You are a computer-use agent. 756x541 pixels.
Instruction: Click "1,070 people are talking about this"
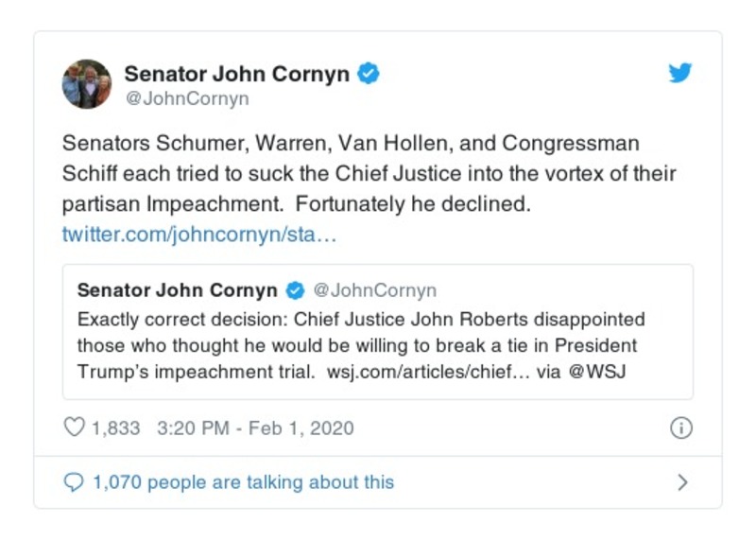[243, 482]
